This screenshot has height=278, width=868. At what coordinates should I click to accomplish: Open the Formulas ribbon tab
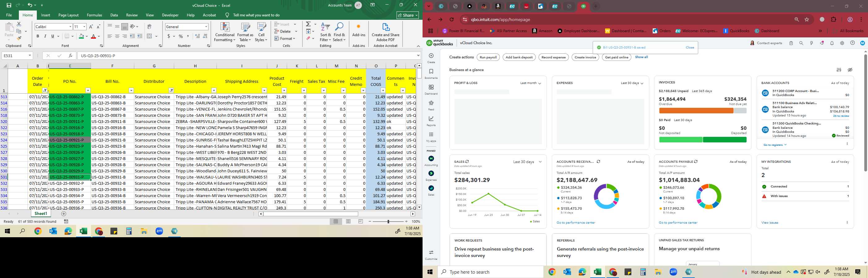[x=94, y=15]
